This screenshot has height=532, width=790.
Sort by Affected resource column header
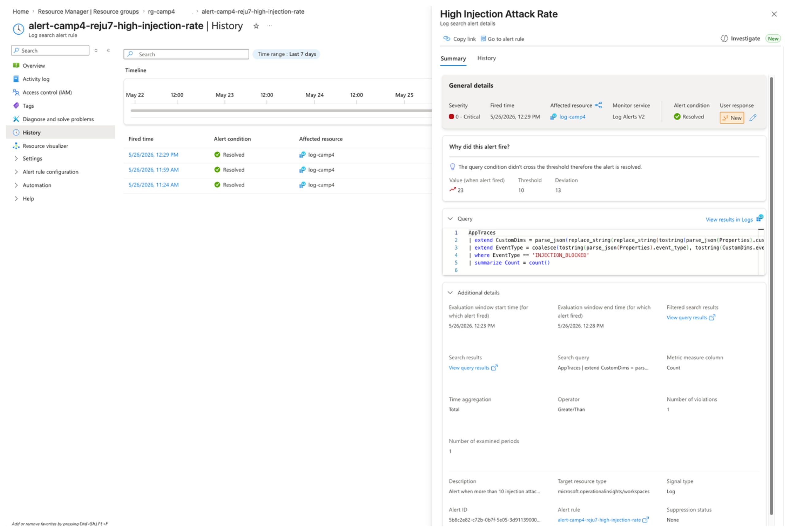coord(321,139)
